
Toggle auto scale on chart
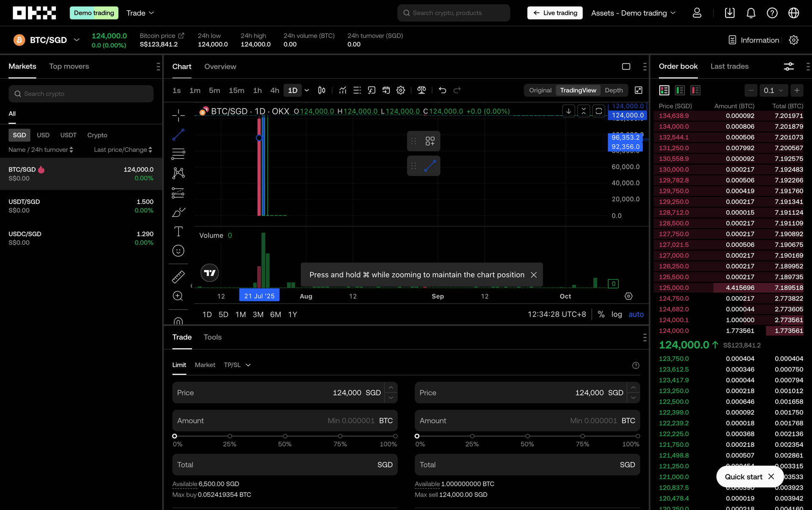636,314
